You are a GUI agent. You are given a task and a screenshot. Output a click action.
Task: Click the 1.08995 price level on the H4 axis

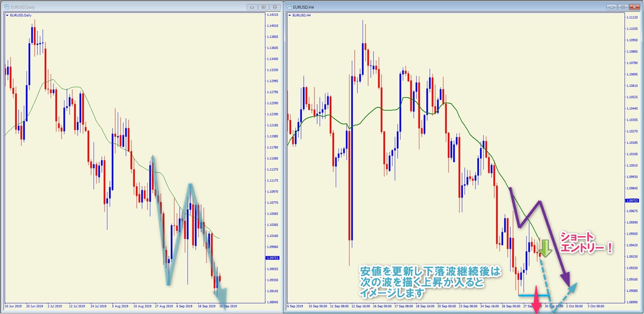click(632, 302)
